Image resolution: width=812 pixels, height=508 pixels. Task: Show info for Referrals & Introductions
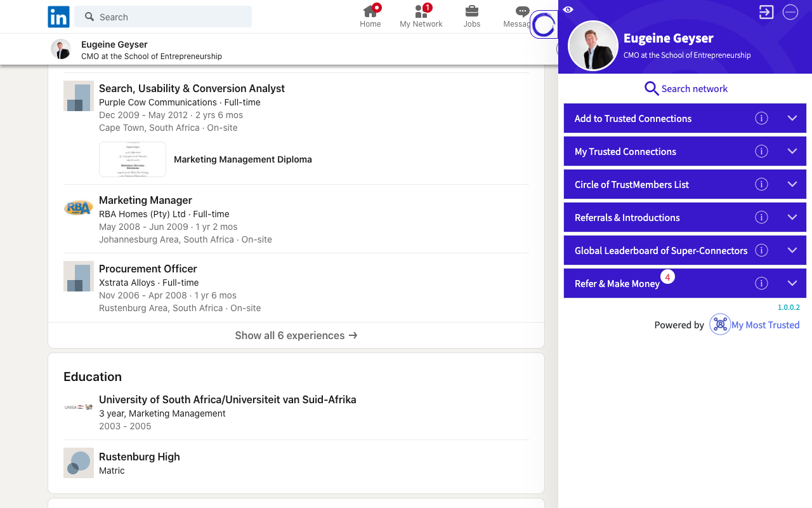pyautogui.click(x=762, y=217)
